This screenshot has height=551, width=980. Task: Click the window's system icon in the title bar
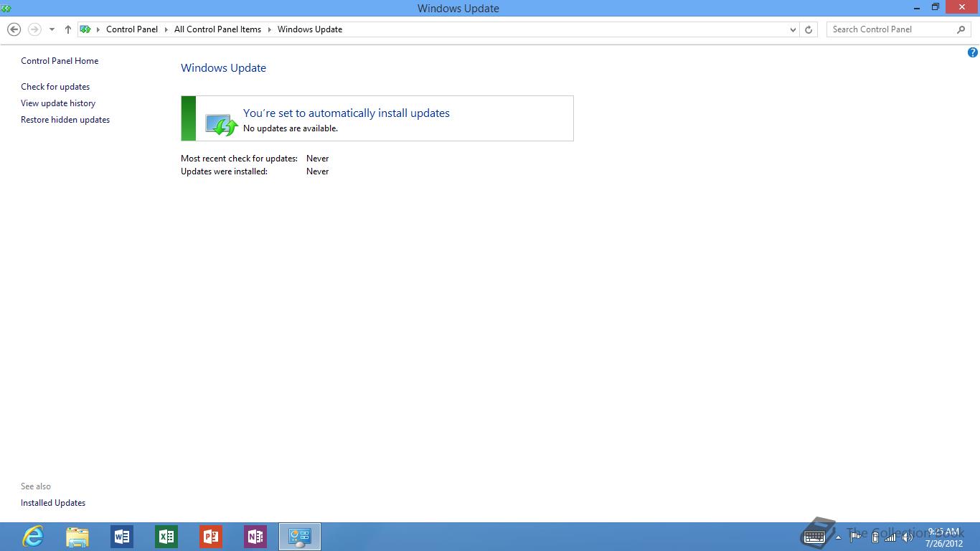[x=6, y=8]
